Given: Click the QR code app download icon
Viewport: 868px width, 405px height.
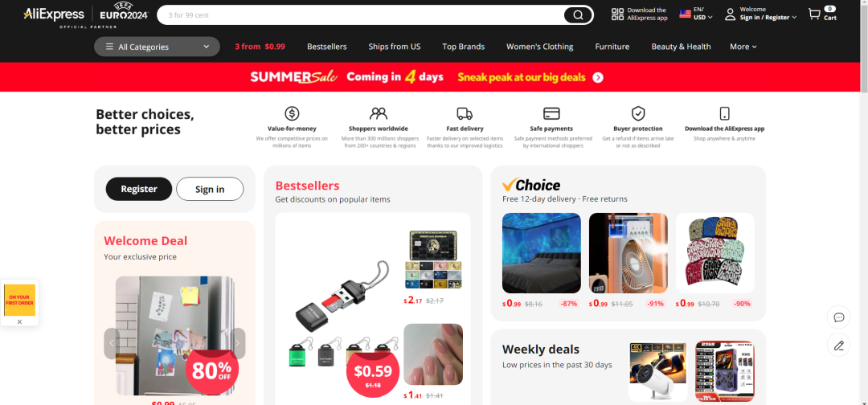Looking at the screenshot, I should (617, 14).
